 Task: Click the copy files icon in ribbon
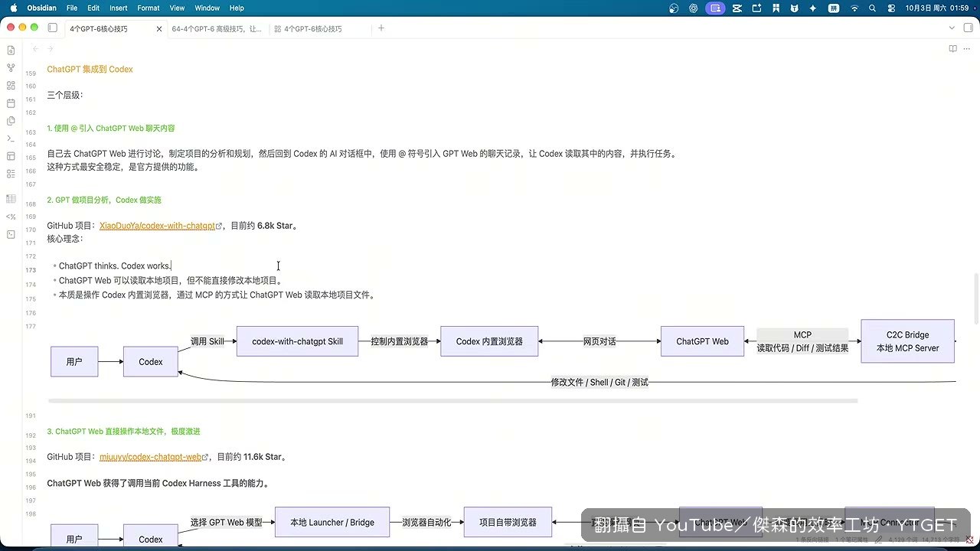tap(11, 121)
